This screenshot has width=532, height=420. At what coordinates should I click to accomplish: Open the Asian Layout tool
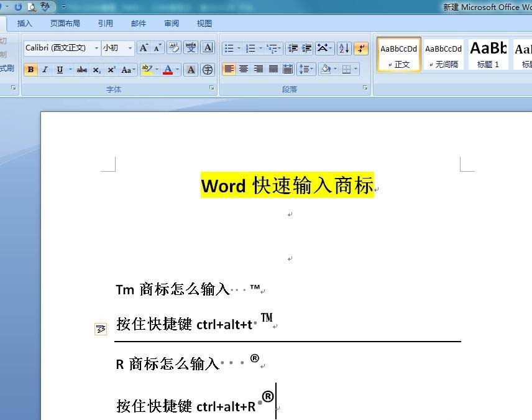point(324,49)
